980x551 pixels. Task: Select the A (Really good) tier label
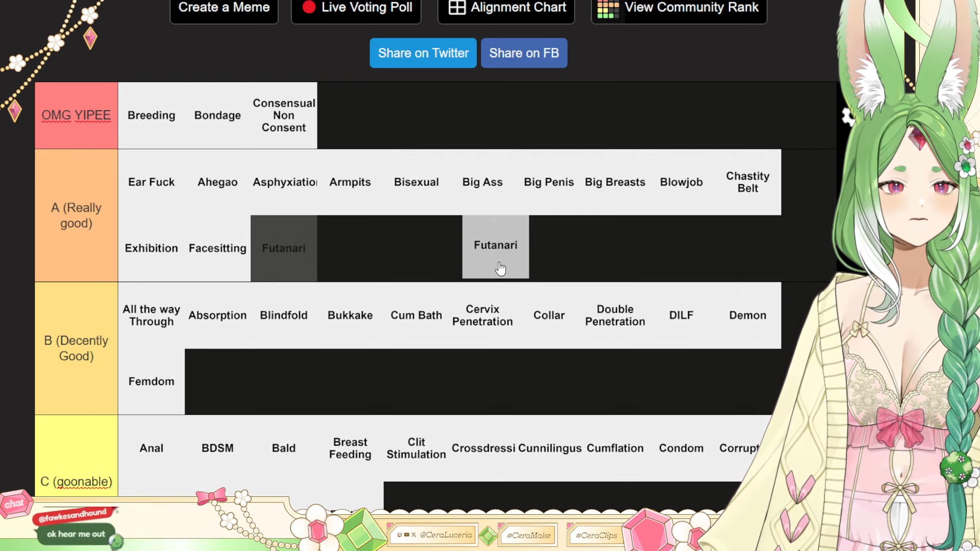coord(76,215)
